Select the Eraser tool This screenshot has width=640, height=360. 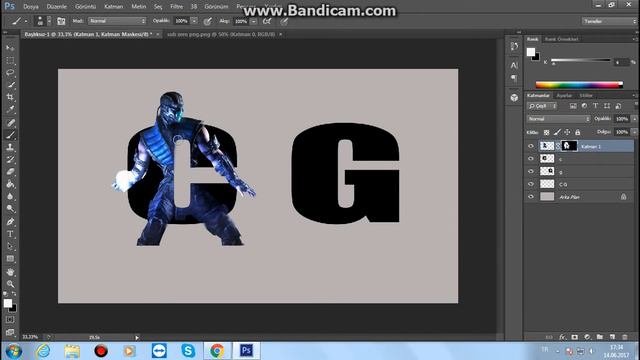(10, 172)
